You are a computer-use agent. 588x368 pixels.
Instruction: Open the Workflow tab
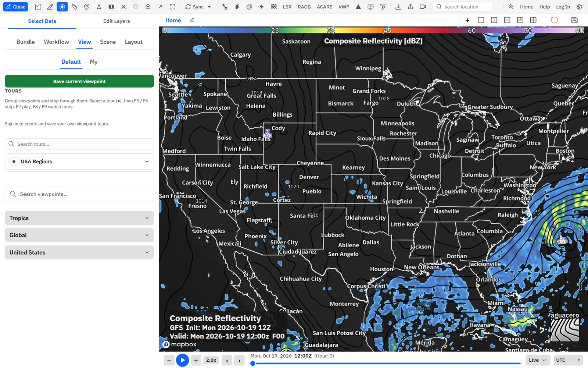(56, 42)
